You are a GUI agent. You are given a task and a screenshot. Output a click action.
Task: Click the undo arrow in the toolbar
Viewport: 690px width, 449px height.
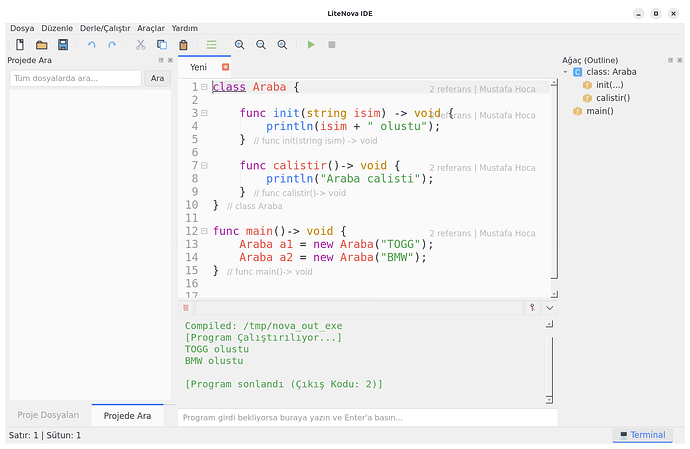[x=92, y=45]
